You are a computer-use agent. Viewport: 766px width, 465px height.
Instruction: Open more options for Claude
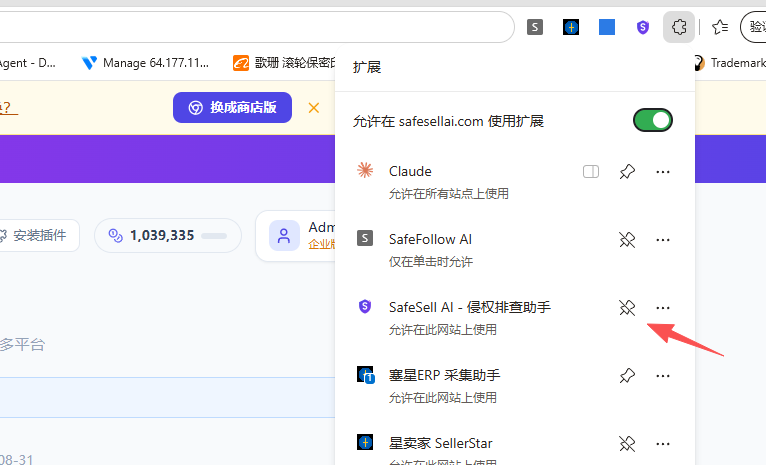(x=663, y=171)
